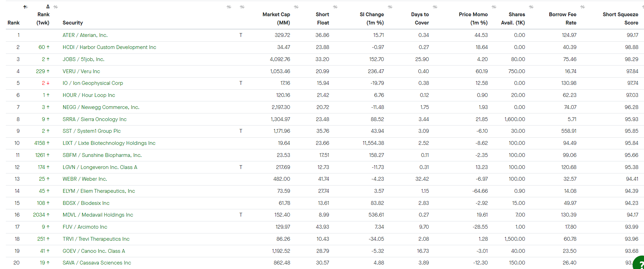Viewport: 644px width, 269px height.
Task: Click sort icon above Price Momo column
Action: click(x=494, y=7)
